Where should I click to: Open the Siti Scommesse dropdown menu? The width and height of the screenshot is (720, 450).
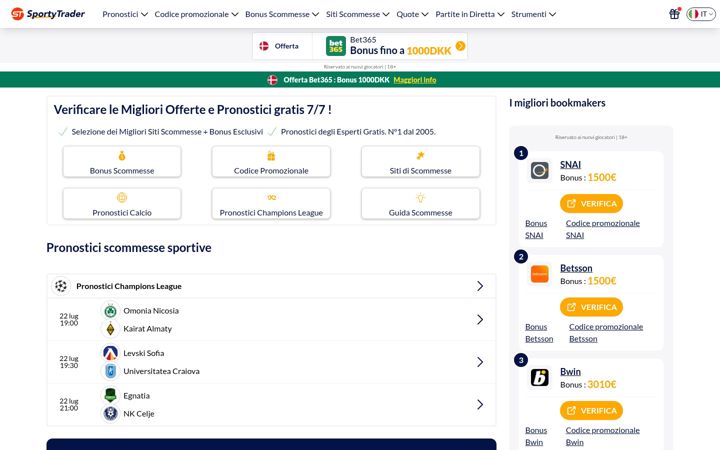358,14
